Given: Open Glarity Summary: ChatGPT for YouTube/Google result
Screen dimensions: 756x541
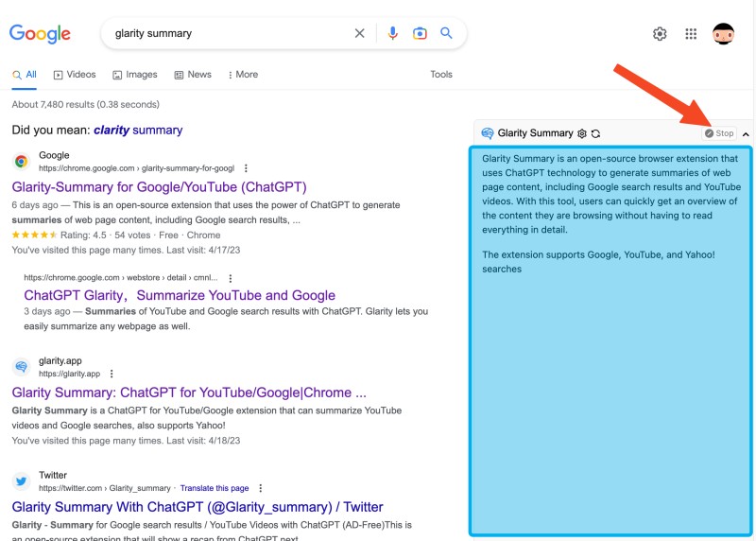Looking at the screenshot, I should 189,393.
